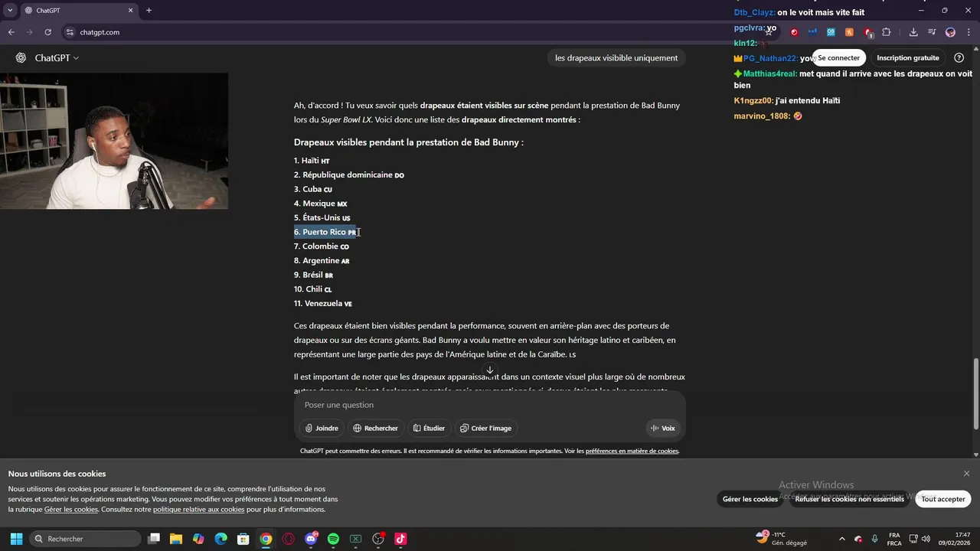Go back with the browser back arrow

pos(11,32)
